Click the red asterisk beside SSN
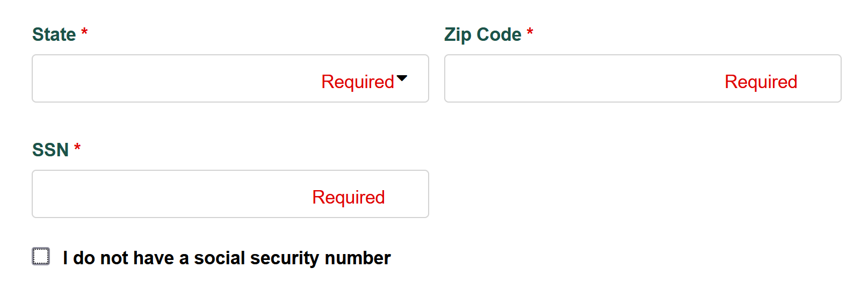Viewport: 868px width, 304px height. pos(77,148)
